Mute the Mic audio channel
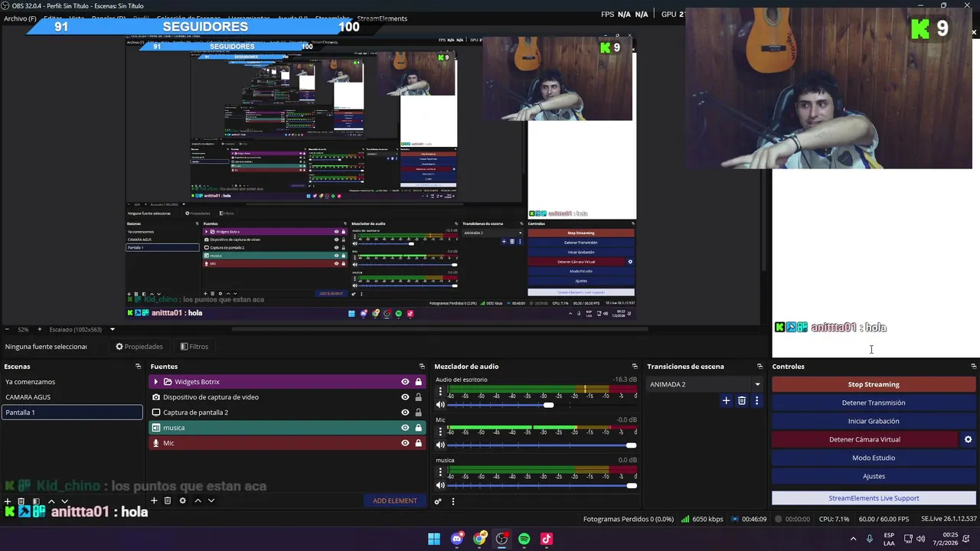This screenshot has width=980, height=551. 440,445
